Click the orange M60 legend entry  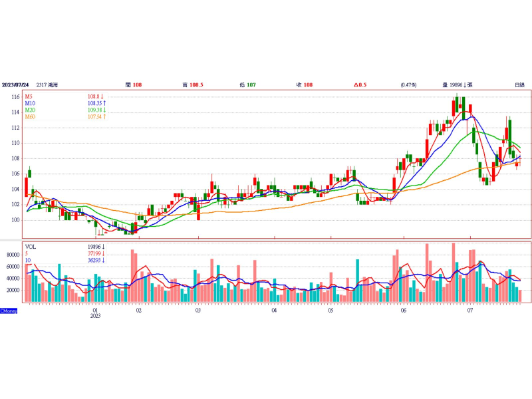[x=31, y=117]
